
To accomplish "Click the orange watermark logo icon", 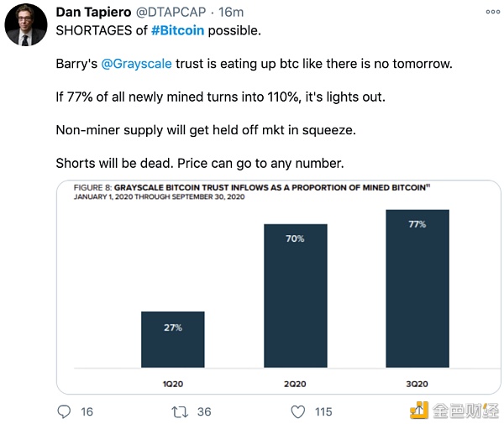I will pyautogui.click(x=420, y=410).
